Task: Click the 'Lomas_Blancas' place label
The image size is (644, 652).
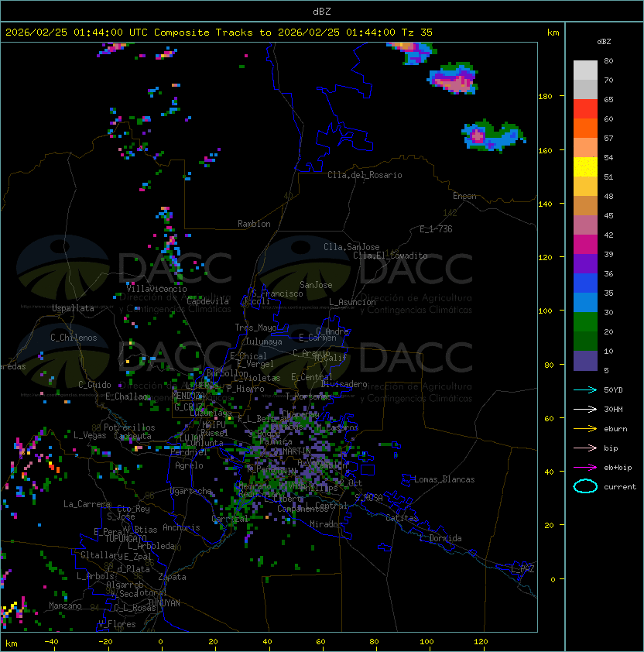Action: point(444,479)
